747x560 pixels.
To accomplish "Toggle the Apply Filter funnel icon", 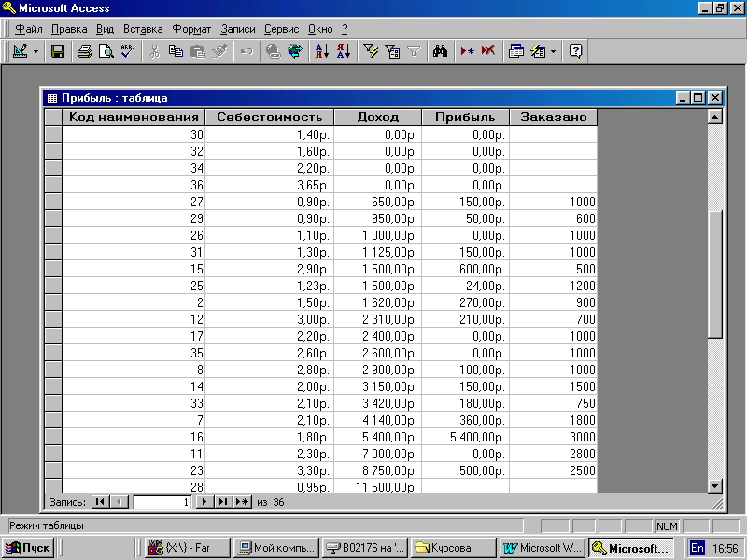I will pos(414,51).
